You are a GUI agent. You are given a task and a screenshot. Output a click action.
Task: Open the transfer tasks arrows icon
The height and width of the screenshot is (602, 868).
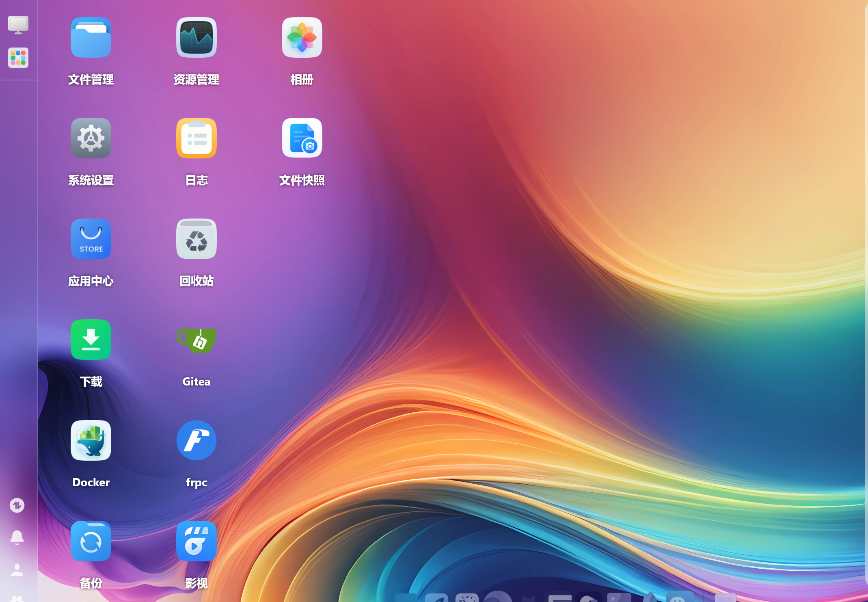click(17, 506)
